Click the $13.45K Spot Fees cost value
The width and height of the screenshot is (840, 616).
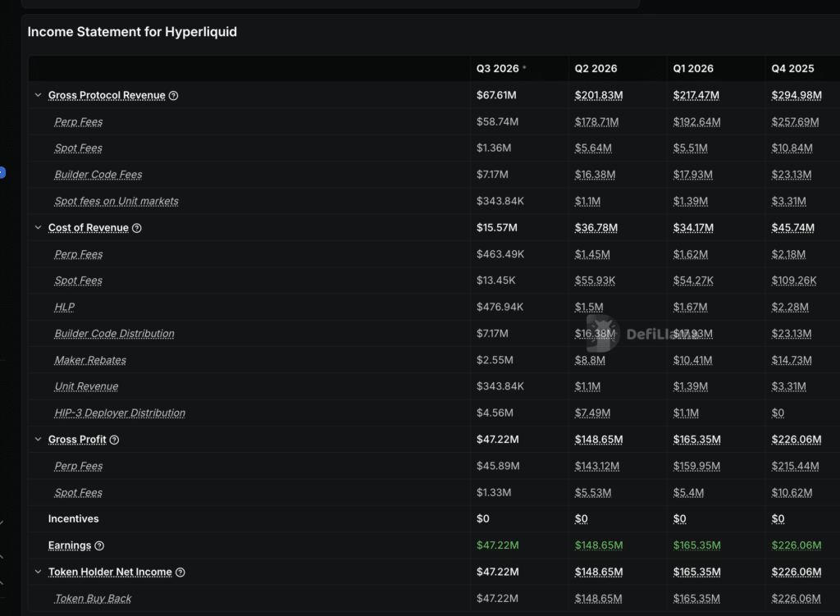496,281
